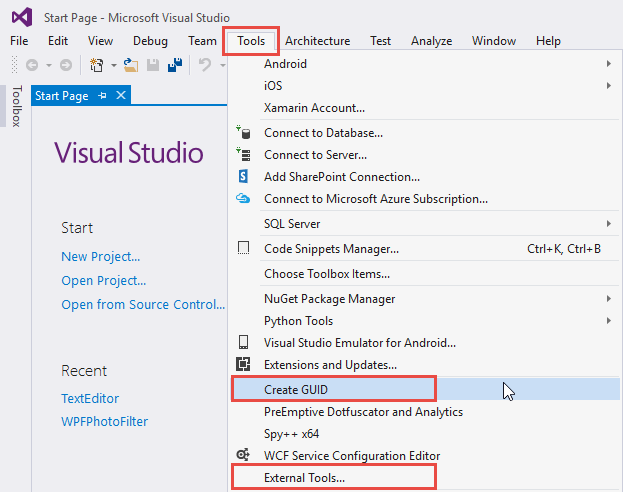Click the New Project link
The width and height of the screenshot is (623, 492).
coord(101,256)
